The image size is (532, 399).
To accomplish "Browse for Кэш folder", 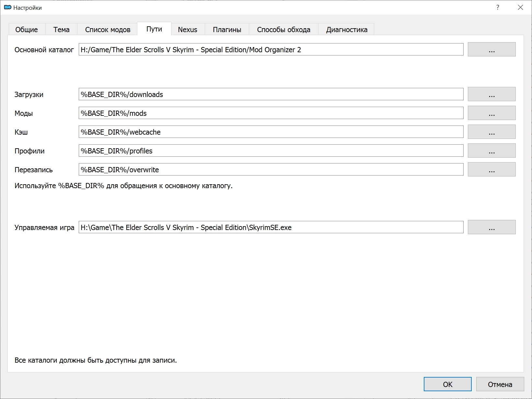I will pyautogui.click(x=492, y=132).
